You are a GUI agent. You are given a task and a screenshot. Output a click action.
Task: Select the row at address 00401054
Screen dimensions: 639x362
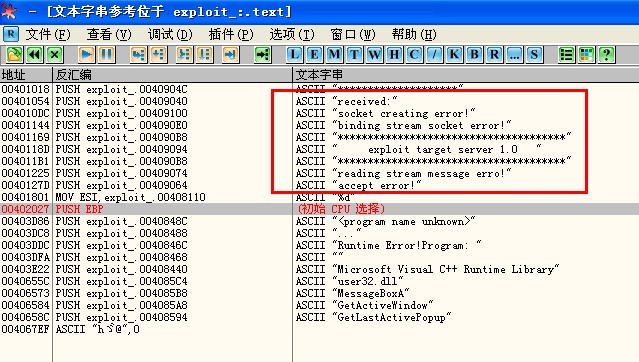[x=320, y=101]
